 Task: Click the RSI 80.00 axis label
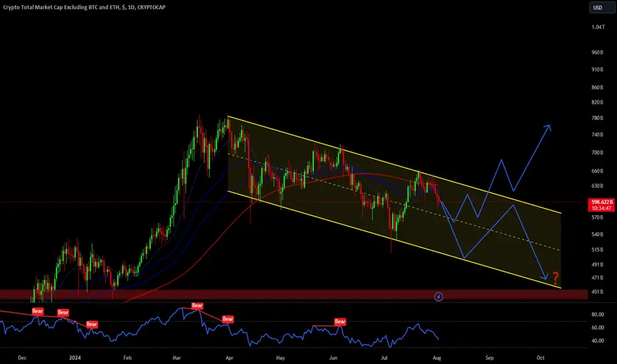coord(598,314)
